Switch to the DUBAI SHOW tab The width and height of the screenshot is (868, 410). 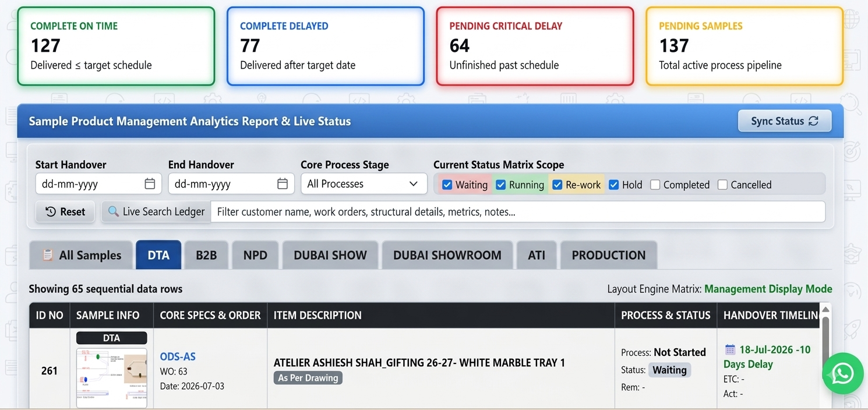(x=330, y=255)
